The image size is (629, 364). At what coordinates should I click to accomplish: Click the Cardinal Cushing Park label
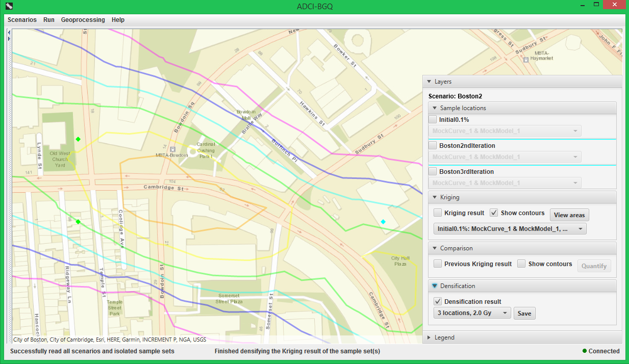click(x=206, y=150)
